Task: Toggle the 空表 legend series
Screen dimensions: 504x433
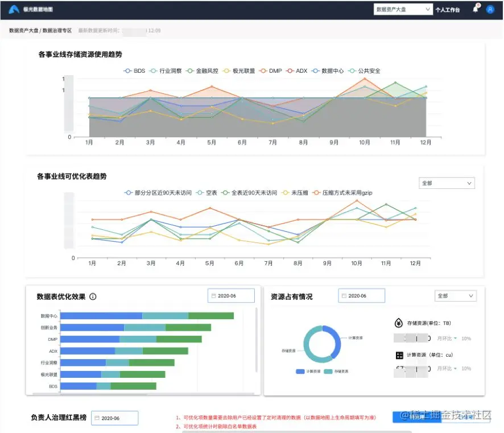Action: point(206,192)
